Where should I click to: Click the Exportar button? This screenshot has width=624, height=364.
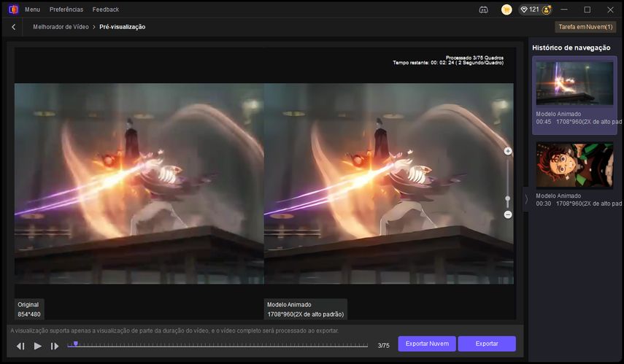click(487, 344)
